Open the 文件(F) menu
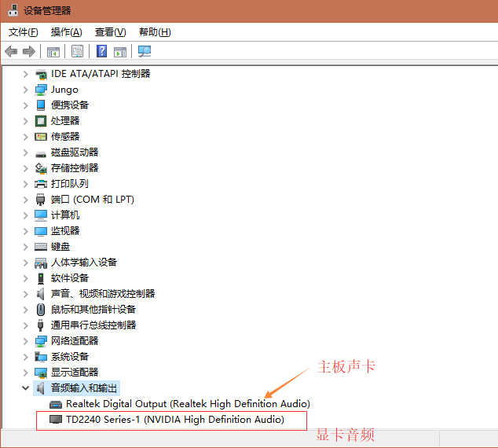The image size is (498, 448). click(24, 32)
